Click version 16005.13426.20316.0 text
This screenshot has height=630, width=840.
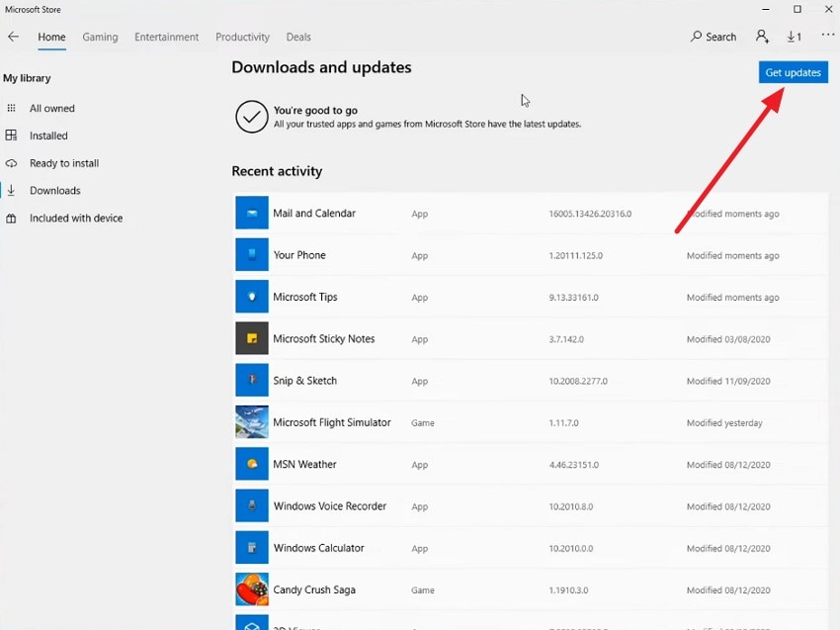(590, 214)
